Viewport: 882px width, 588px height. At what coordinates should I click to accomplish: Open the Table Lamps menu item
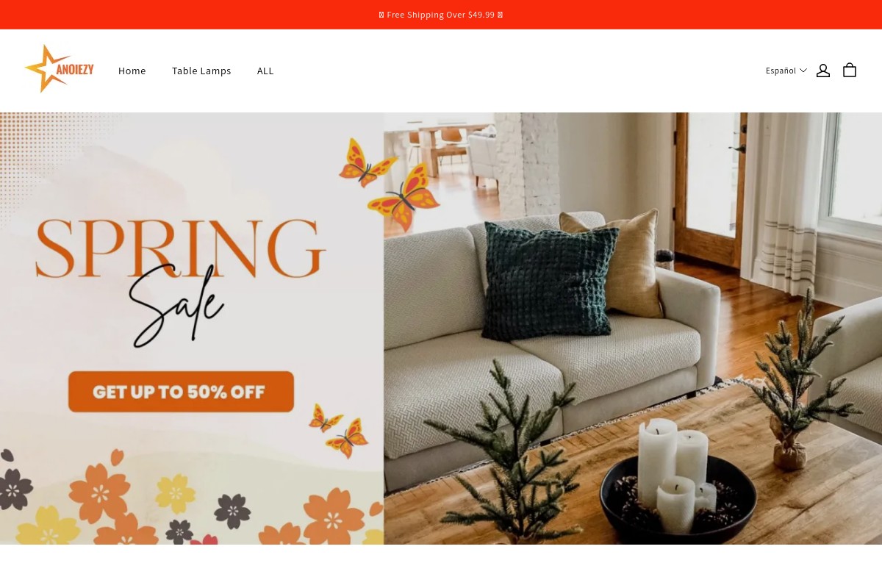(201, 71)
